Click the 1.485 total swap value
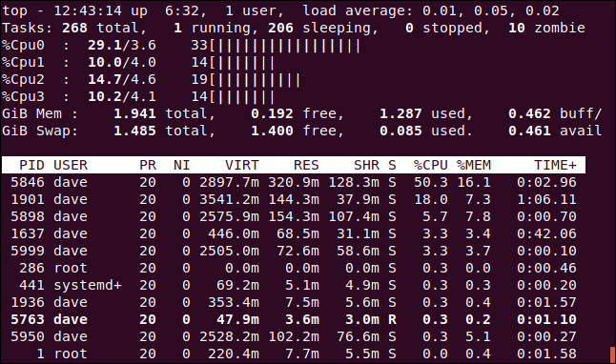Image resolution: width=616 pixels, height=364 pixels. 134,131
